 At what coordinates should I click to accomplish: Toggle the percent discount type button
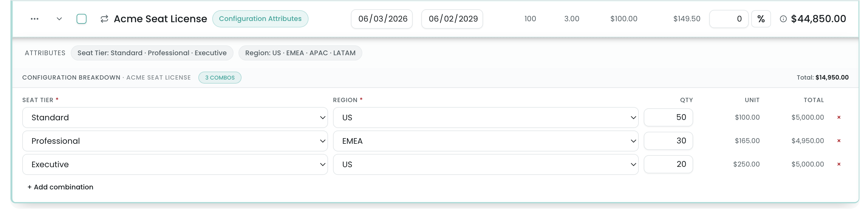pos(761,19)
